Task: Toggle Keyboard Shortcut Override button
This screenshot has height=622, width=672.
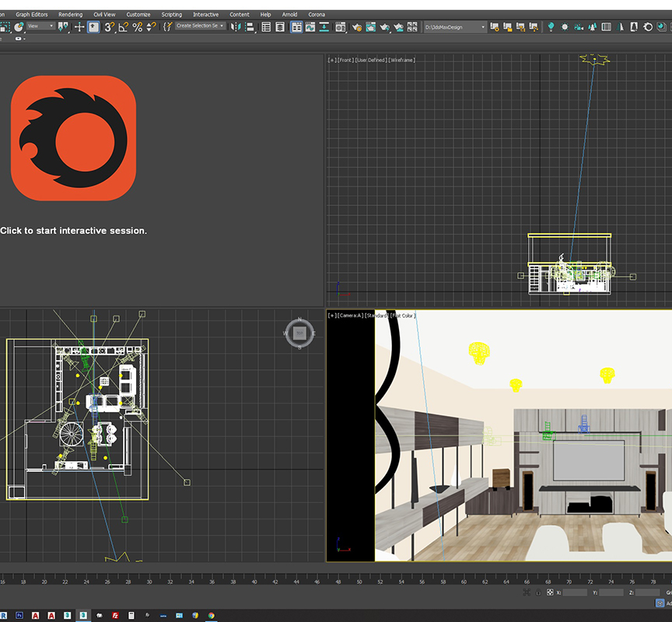Action: pyautogui.click(x=93, y=27)
